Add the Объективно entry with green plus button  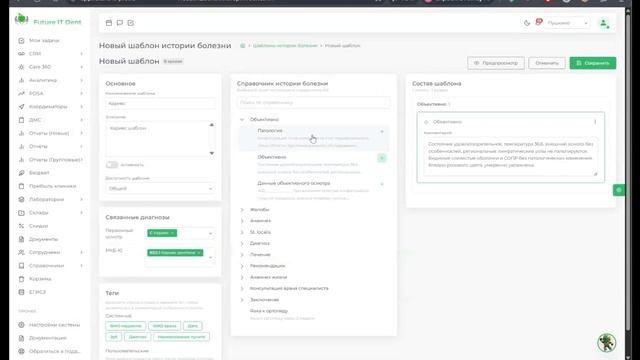pos(382,158)
